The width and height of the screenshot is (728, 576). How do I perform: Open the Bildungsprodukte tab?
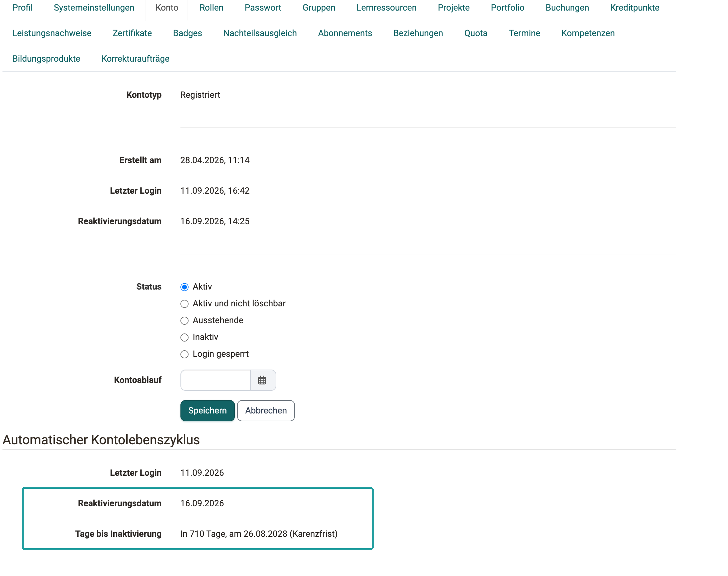click(x=46, y=59)
